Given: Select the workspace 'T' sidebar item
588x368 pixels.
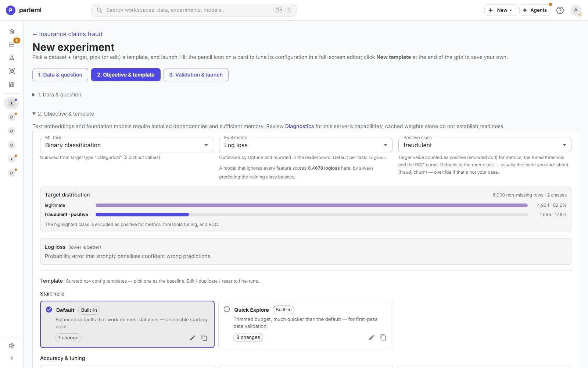Looking at the screenshot, I should point(12,159).
